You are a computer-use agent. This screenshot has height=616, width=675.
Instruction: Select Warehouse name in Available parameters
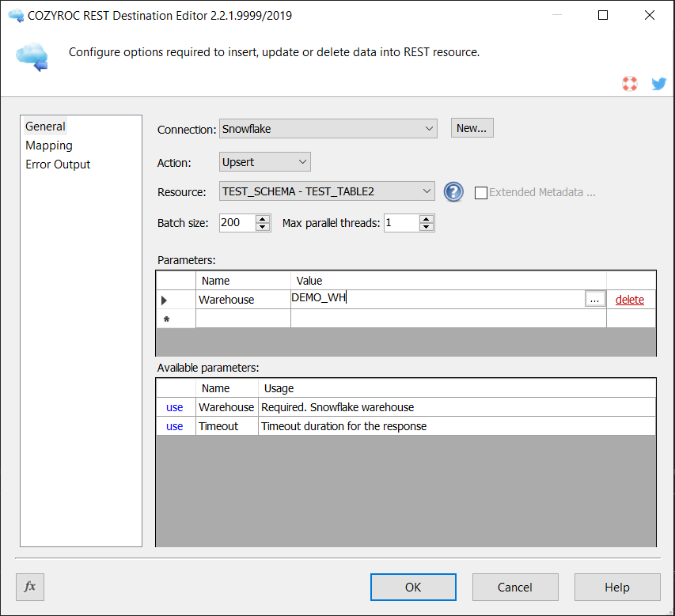[x=226, y=407]
